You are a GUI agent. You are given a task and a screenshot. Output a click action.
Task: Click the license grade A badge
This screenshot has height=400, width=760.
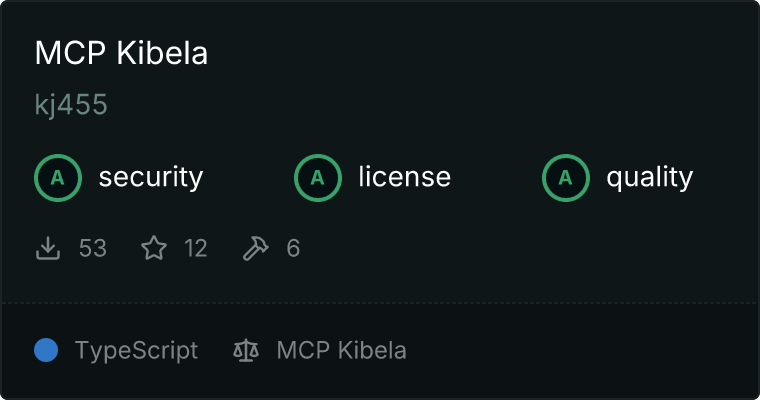[318, 178]
